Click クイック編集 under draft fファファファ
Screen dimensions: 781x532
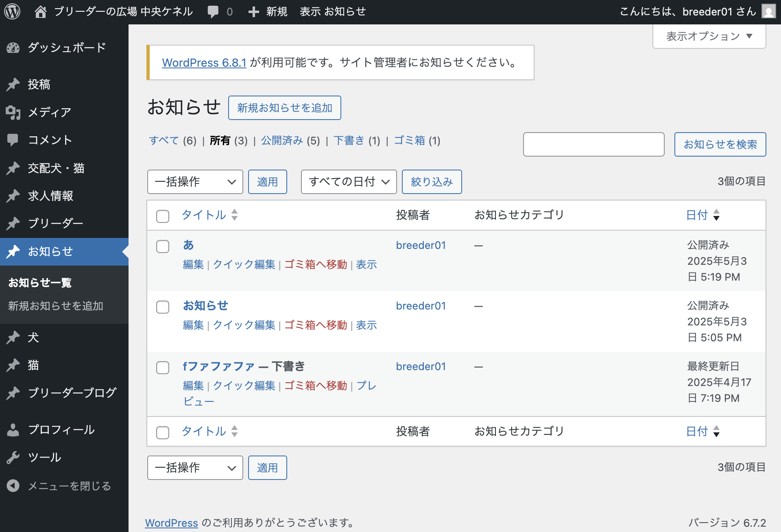tap(244, 386)
